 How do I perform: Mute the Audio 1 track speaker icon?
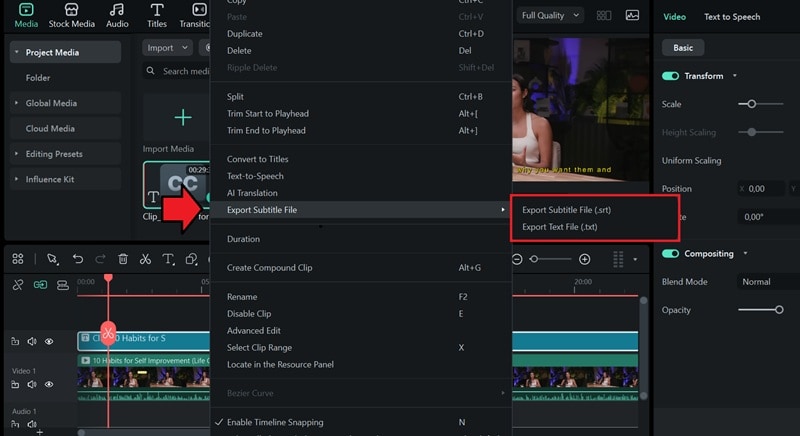coord(32,424)
